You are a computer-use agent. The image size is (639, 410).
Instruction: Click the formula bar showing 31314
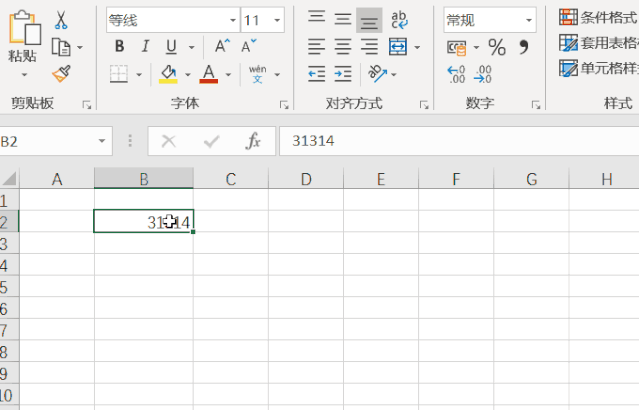coord(459,141)
